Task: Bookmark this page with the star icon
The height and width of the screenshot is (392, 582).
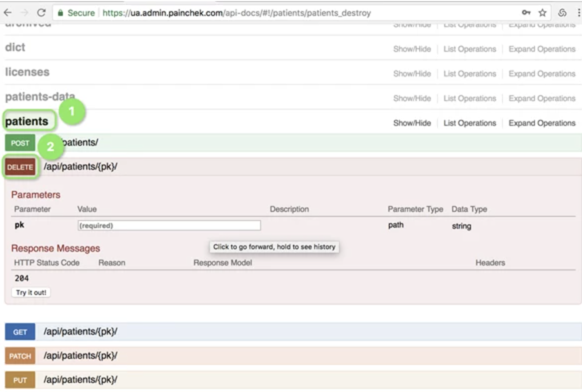Action: coord(542,13)
